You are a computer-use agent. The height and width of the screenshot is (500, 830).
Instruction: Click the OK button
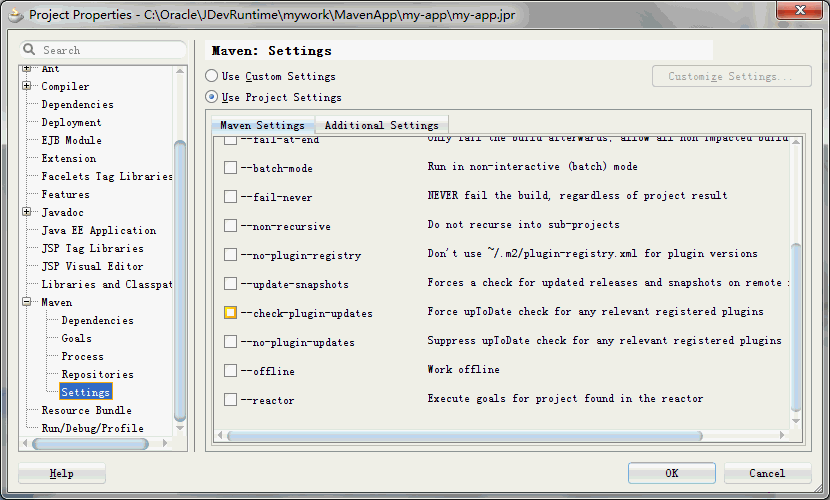tap(672, 473)
